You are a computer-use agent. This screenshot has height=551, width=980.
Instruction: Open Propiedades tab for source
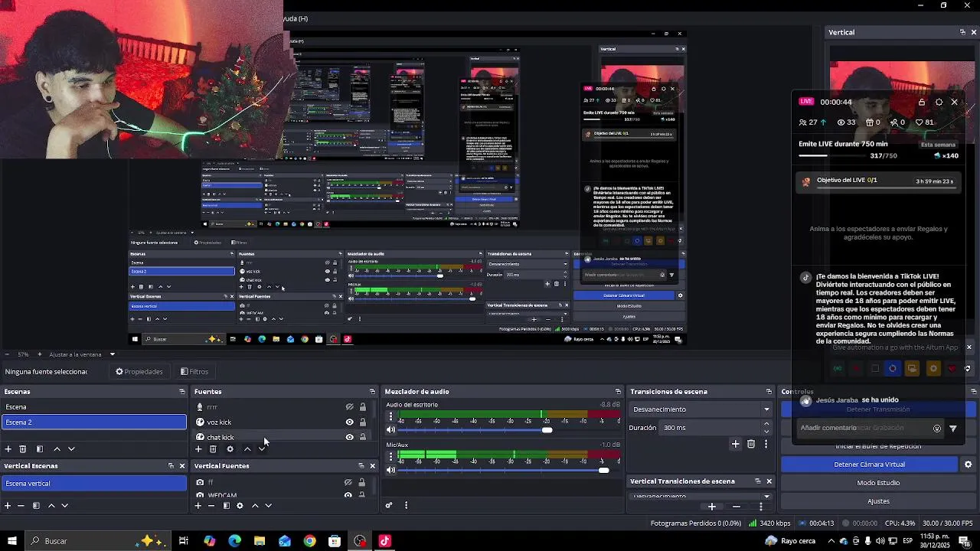(139, 372)
